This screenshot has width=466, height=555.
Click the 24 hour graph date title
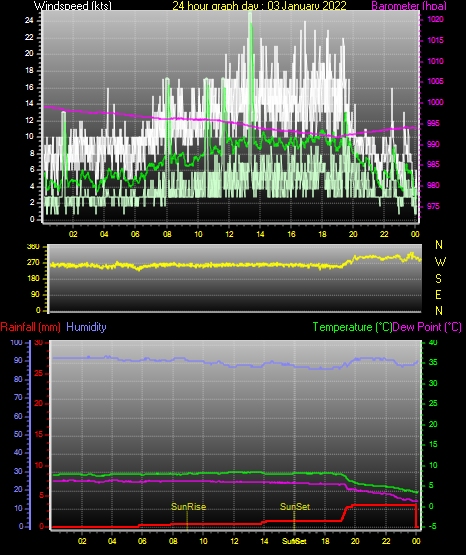tap(259, 5)
